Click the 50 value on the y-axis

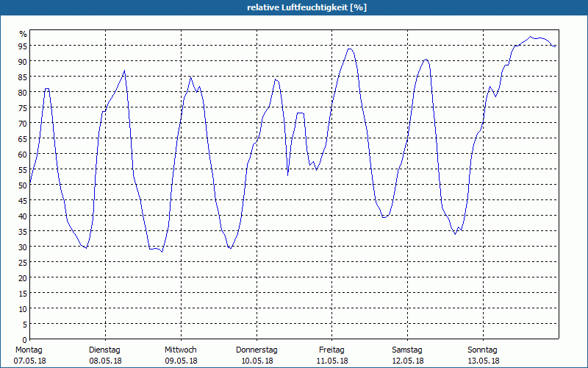click(x=23, y=185)
